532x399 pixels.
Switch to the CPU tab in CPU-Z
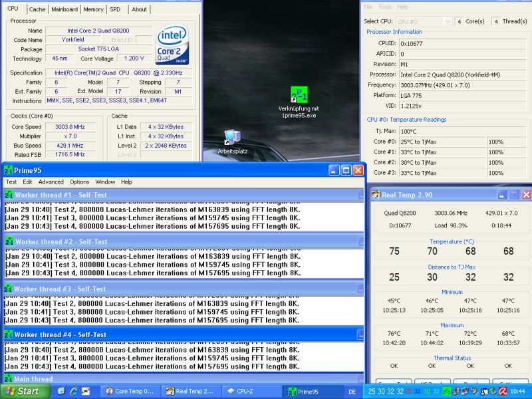[13, 9]
